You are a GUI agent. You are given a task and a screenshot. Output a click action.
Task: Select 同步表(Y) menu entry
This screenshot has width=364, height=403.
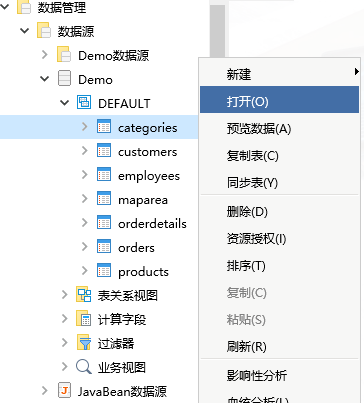(x=279, y=182)
